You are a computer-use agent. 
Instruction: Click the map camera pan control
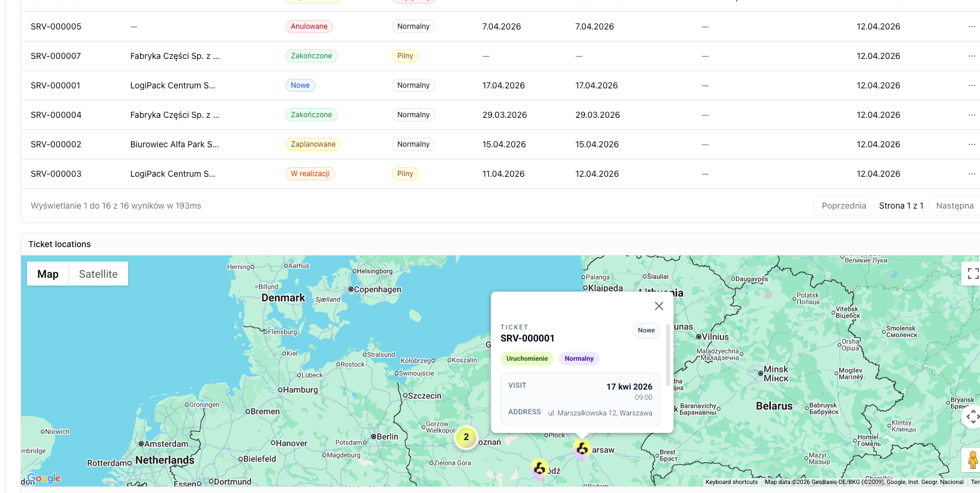973,416
